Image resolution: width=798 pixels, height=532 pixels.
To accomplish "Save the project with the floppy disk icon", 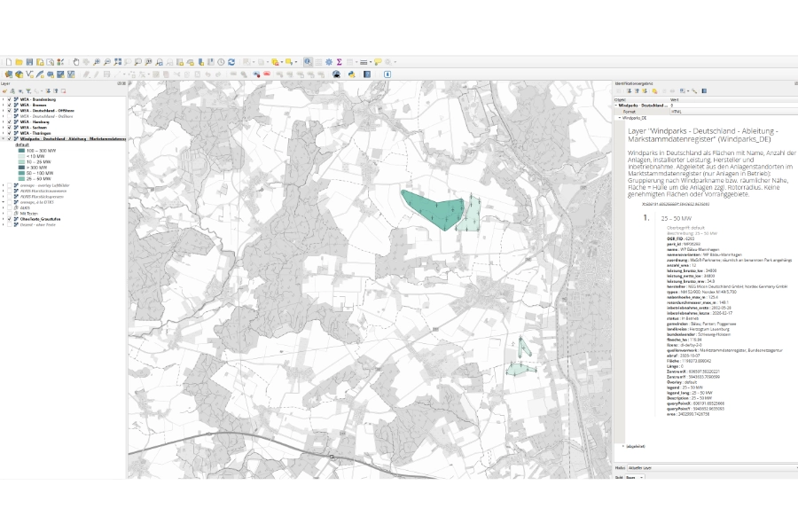I will pos(29,62).
